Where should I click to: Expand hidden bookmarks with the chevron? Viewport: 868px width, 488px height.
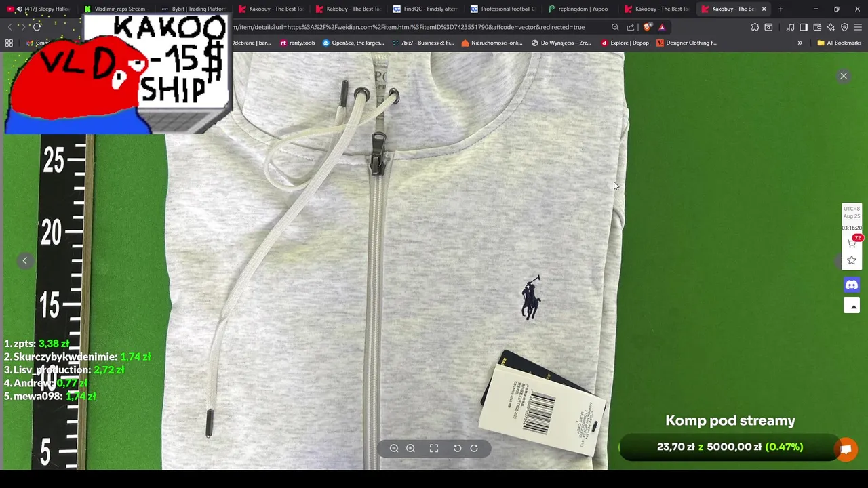(800, 43)
